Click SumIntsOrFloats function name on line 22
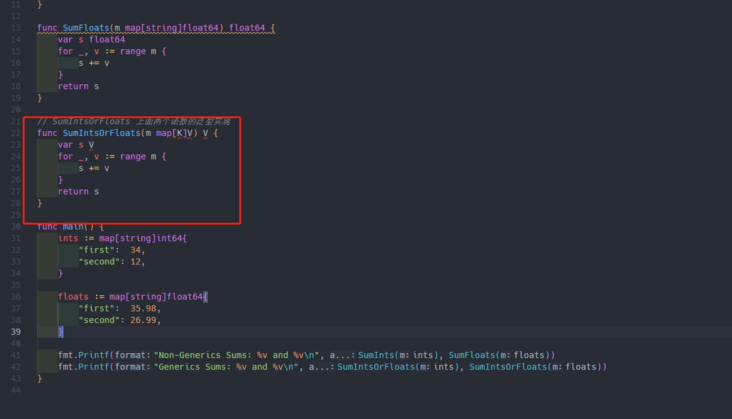 tap(101, 133)
